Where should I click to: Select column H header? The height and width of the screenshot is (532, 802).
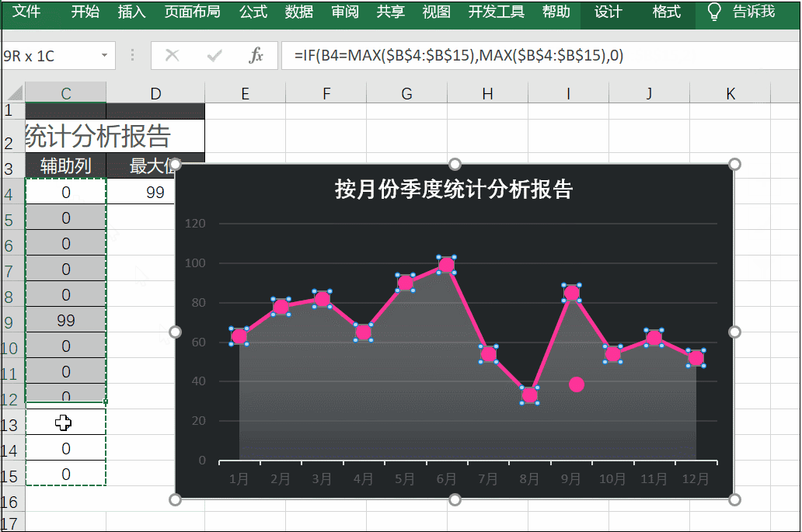487,93
